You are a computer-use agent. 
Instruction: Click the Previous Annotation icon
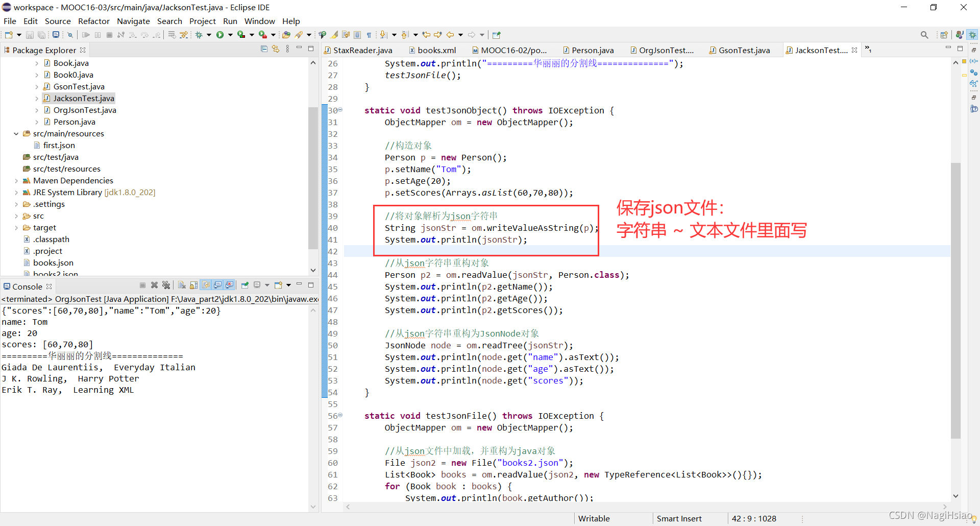click(405, 35)
